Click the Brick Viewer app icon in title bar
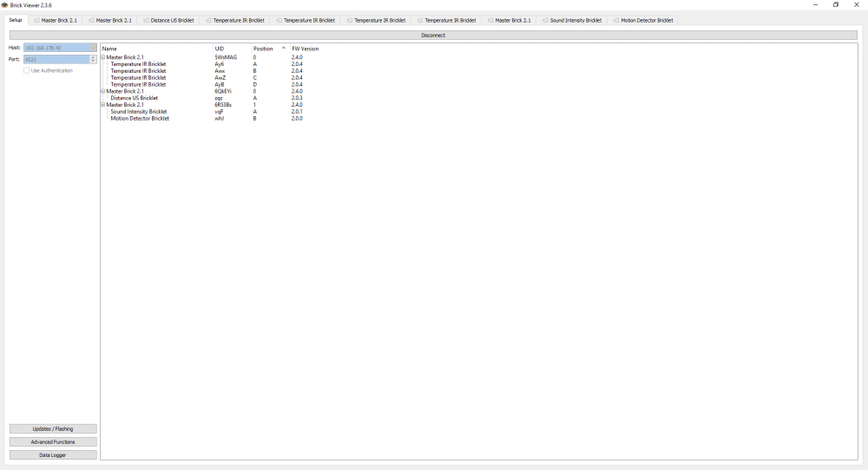 coord(5,5)
